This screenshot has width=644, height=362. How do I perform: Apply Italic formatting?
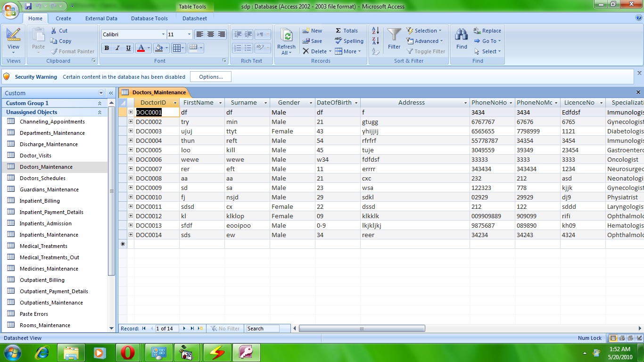point(117,48)
